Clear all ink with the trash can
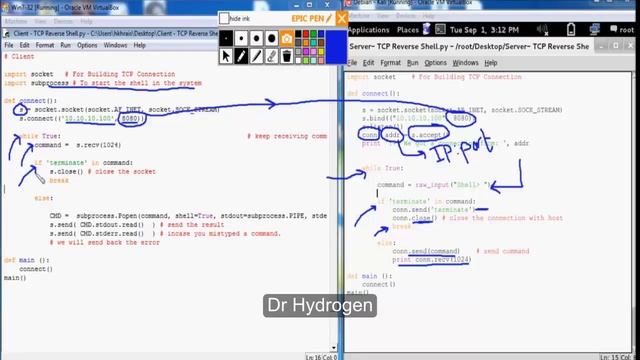 [x=287, y=56]
